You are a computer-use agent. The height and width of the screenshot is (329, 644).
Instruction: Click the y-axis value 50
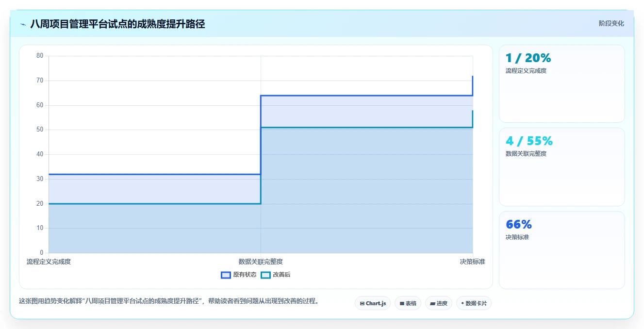pos(40,130)
